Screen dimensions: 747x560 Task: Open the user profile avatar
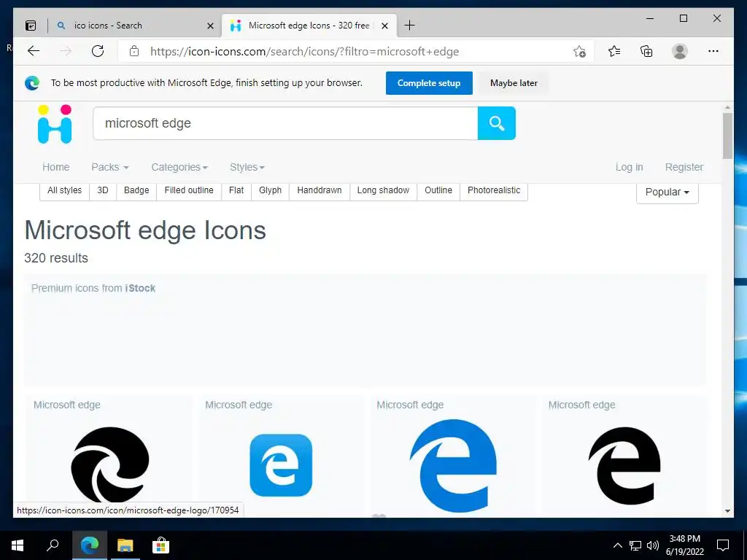(x=680, y=51)
